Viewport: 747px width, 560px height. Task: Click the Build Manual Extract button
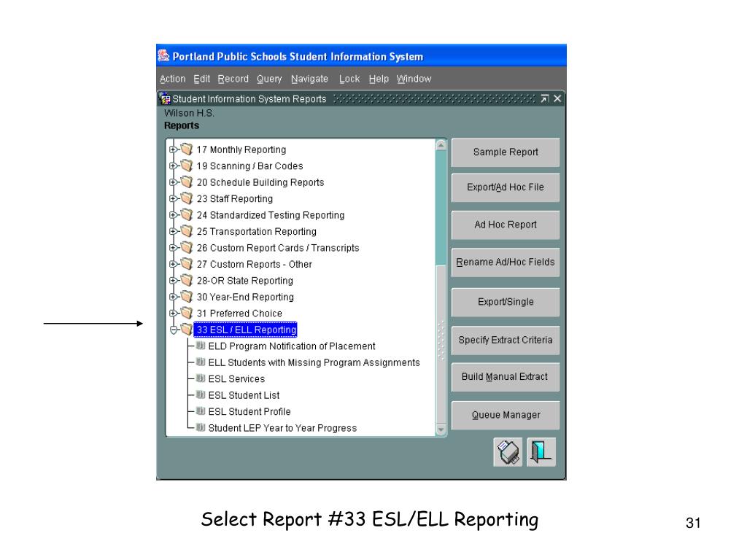click(x=506, y=377)
